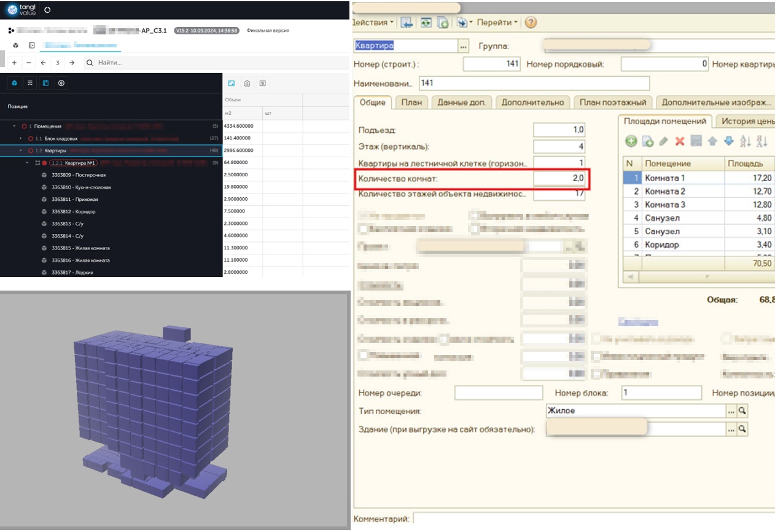Open the План поэтажный tab

pos(612,103)
